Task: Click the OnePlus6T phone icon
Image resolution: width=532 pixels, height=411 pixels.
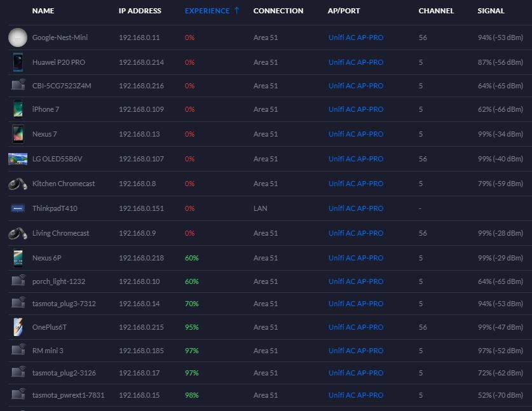Action: pos(18,327)
